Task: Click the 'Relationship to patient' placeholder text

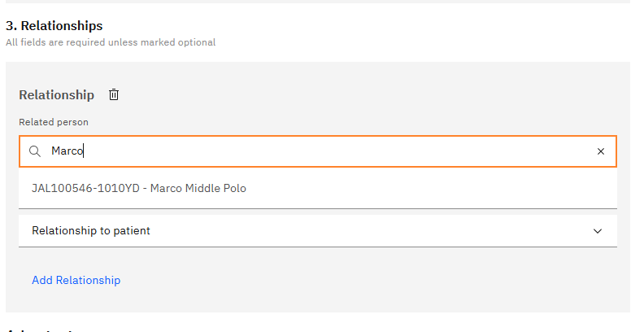Action: (91, 231)
